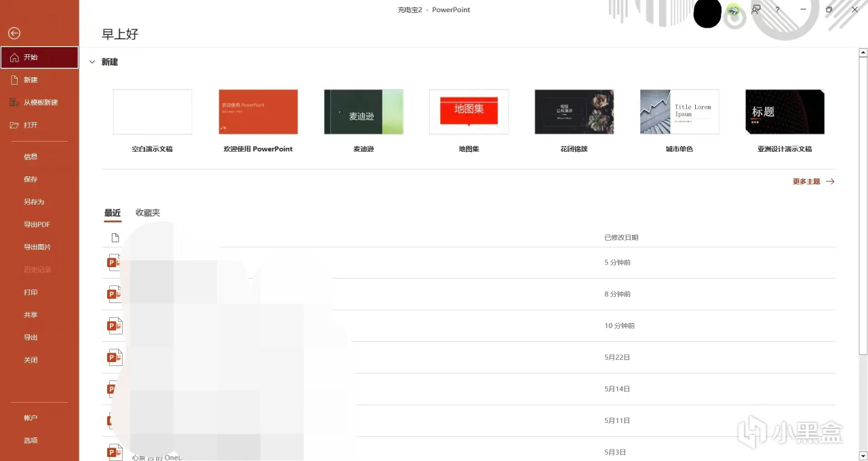This screenshot has width=868, height=461.
Task: Open the file modified 5 分钟前
Action: click(x=469, y=262)
